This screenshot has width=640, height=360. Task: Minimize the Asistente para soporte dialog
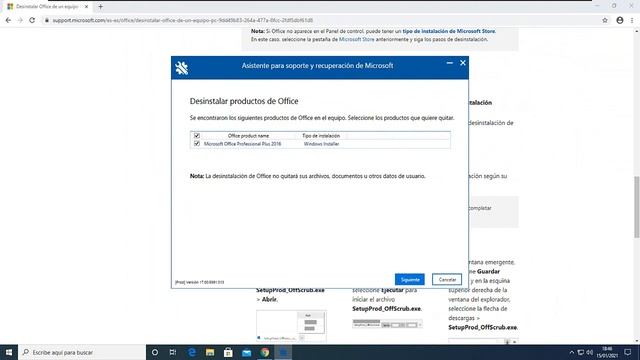449,63
